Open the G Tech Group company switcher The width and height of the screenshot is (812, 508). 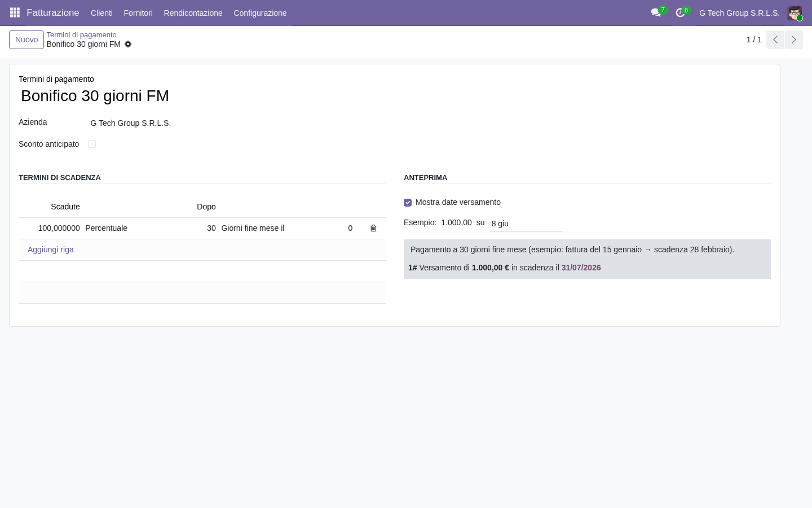(739, 13)
